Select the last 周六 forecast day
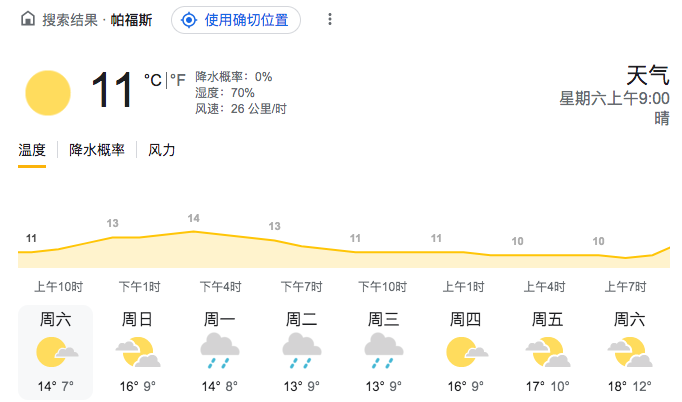Screen dimensions: 682x402 tap(629, 350)
